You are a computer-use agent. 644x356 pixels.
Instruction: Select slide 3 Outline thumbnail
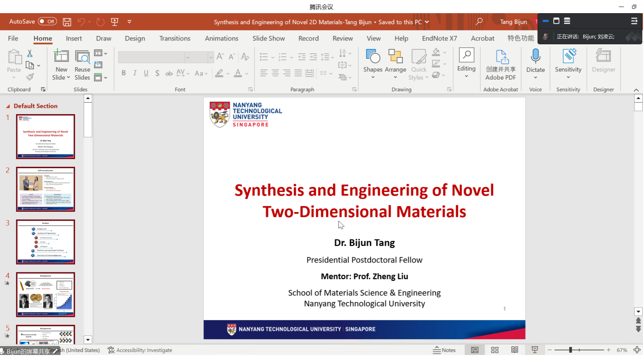point(45,242)
